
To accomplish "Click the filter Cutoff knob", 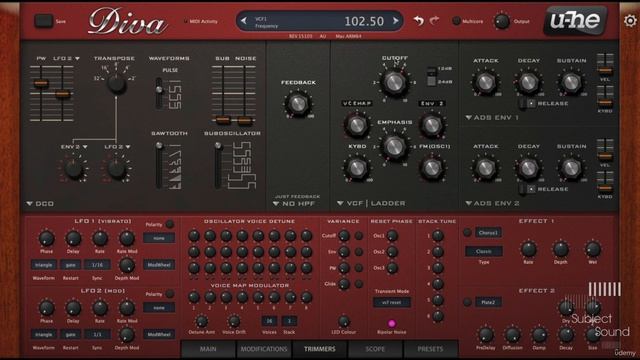I will tap(394, 82).
